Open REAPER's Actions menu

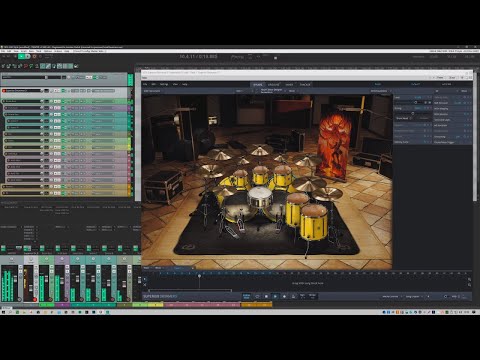click(x=58, y=51)
